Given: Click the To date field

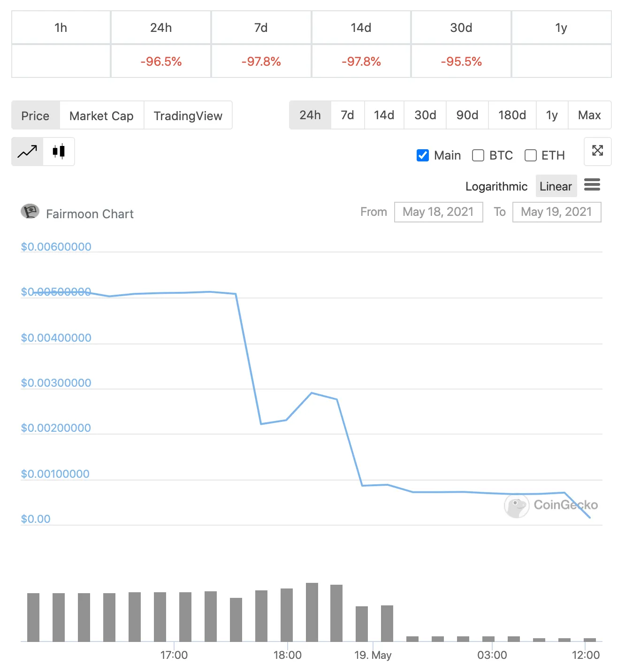Looking at the screenshot, I should 556,212.
